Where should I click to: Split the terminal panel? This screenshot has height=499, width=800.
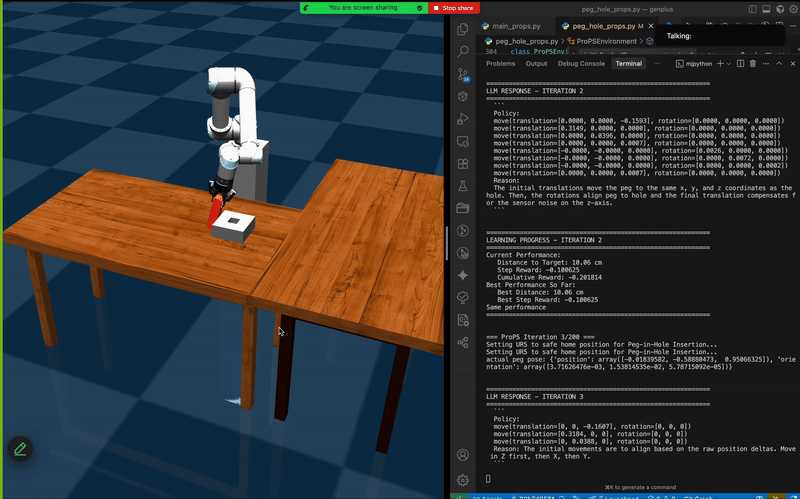pos(740,64)
